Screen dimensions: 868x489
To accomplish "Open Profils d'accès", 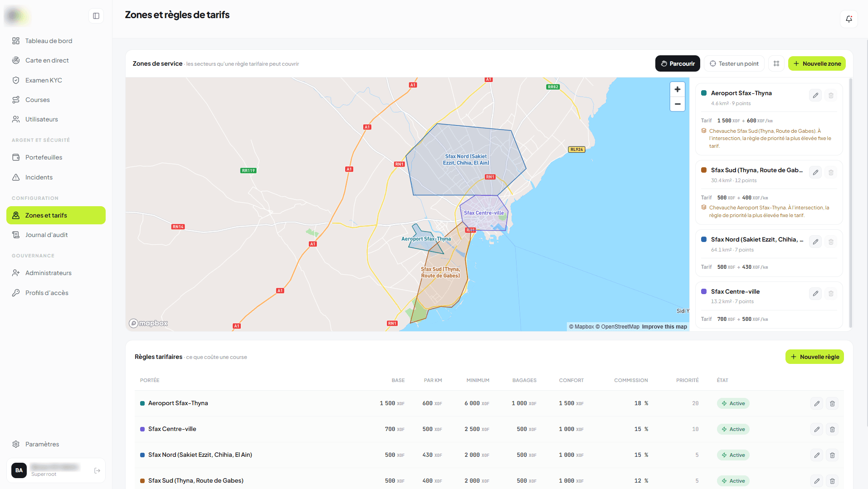I will click(56, 293).
